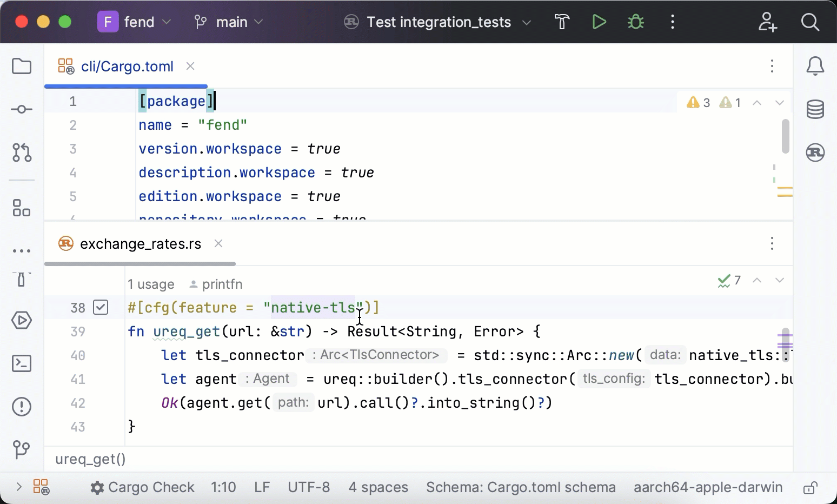Open the Commit tool window
The height and width of the screenshot is (504, 837).
pos(22,109)
